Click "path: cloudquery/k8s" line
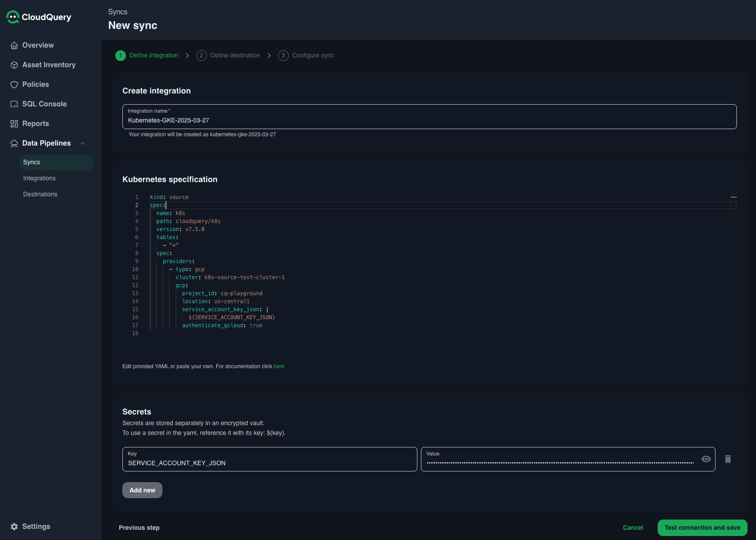 (189, 221)
